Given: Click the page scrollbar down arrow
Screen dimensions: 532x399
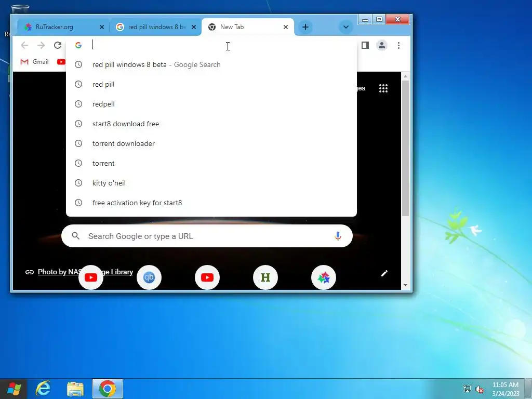Looking at the screenshot, I should (405, 285).
